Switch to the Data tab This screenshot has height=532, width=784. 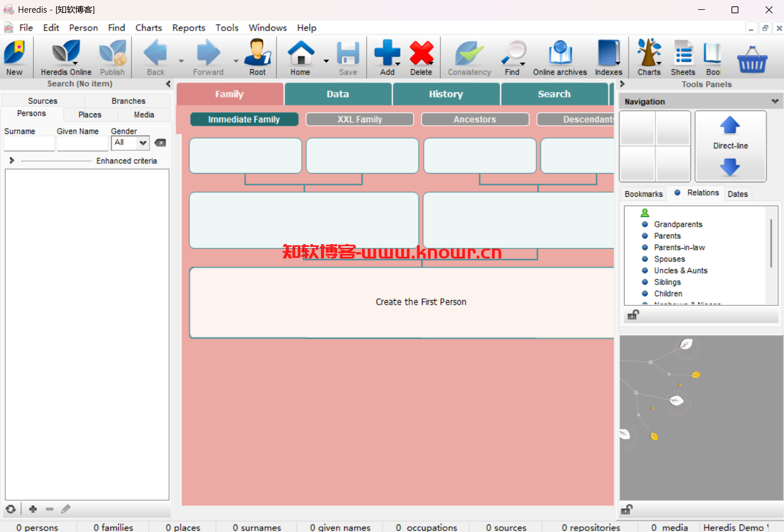pyautogui.click(x=338, y=94)
